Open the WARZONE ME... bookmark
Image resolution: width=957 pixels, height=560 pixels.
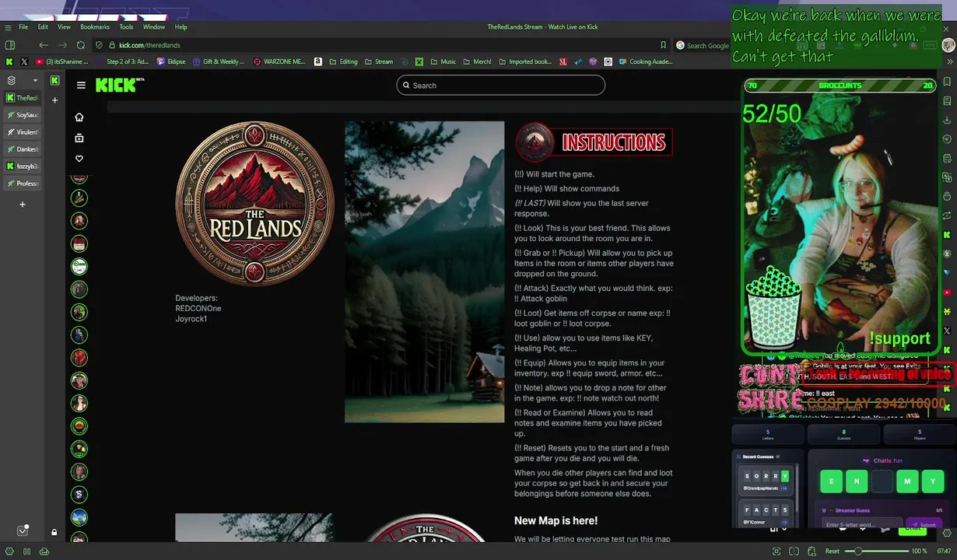279,61
